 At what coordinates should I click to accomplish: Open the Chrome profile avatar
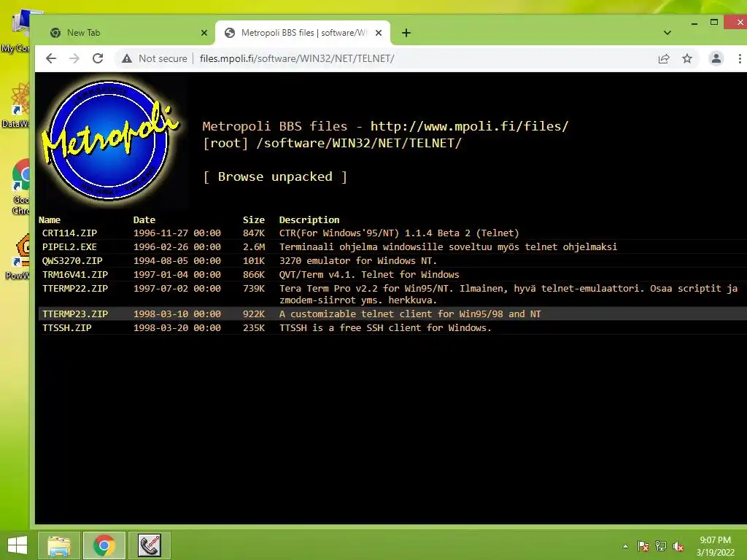click(x=716, y=58)
